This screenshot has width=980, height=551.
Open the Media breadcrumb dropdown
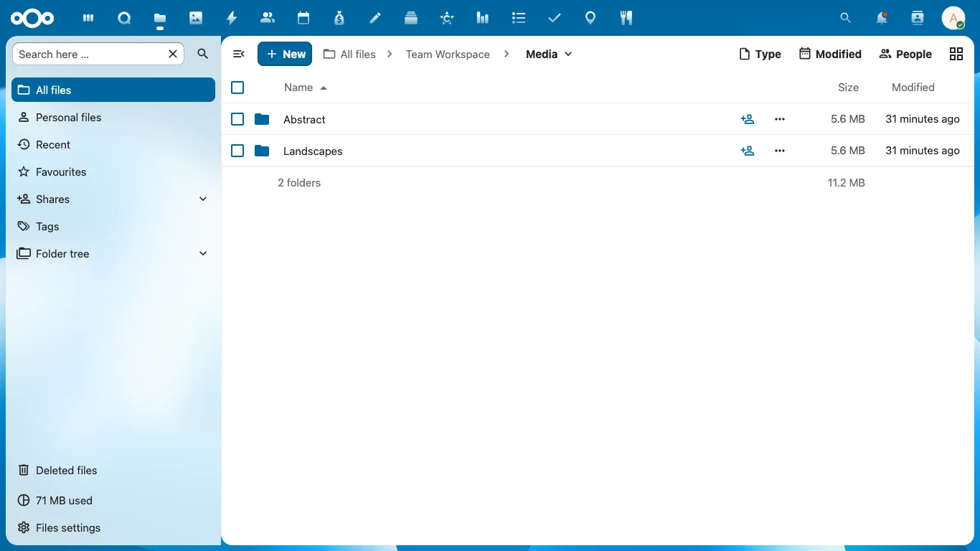(549, 54)
